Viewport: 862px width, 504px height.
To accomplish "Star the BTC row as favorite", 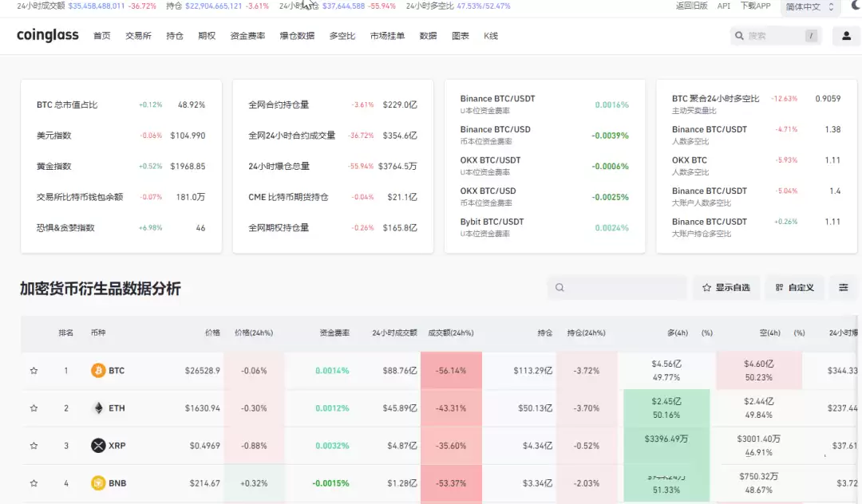I will tap(34, 370).
